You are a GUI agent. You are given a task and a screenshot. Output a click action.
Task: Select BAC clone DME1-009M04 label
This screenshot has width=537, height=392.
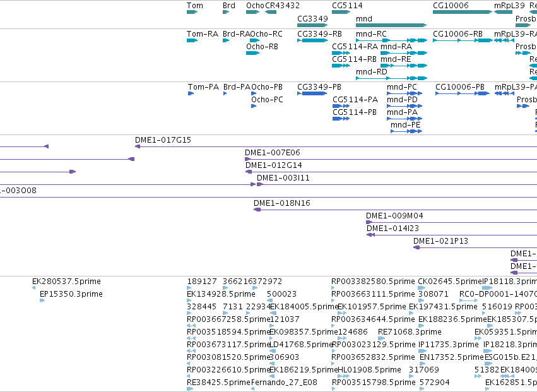coord(394,216)
